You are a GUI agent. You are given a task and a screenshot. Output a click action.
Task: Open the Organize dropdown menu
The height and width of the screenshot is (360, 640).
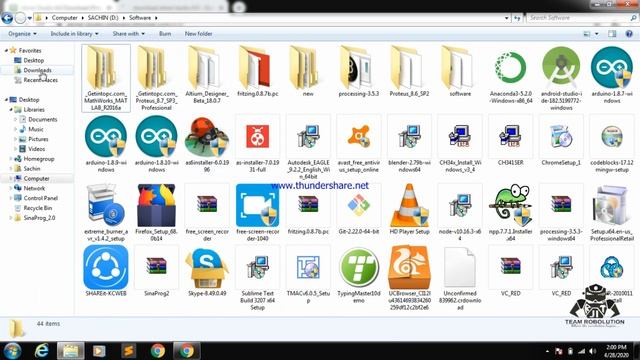click(22, 33)
